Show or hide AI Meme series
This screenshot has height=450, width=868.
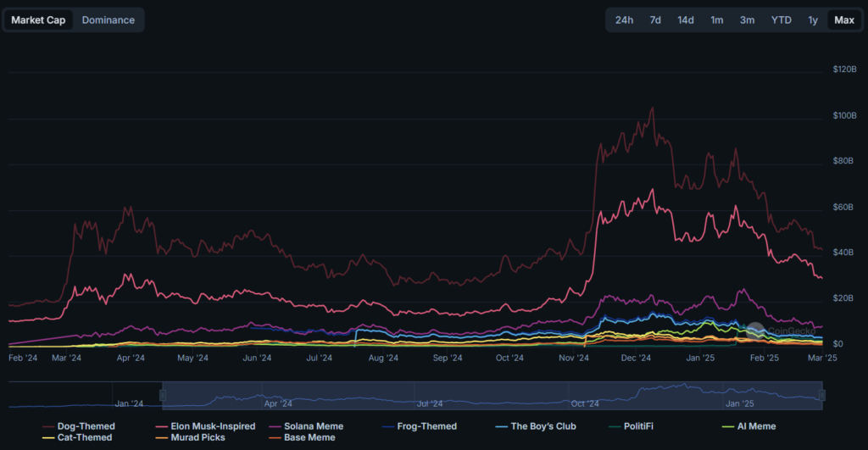pyautogui.click(x=750, y=426)
